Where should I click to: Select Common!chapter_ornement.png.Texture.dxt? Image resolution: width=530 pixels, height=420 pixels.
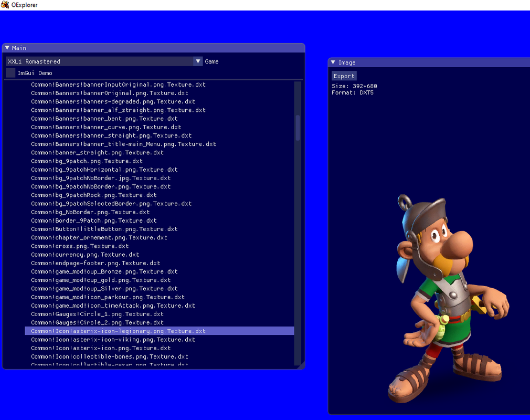pos(159,237)
